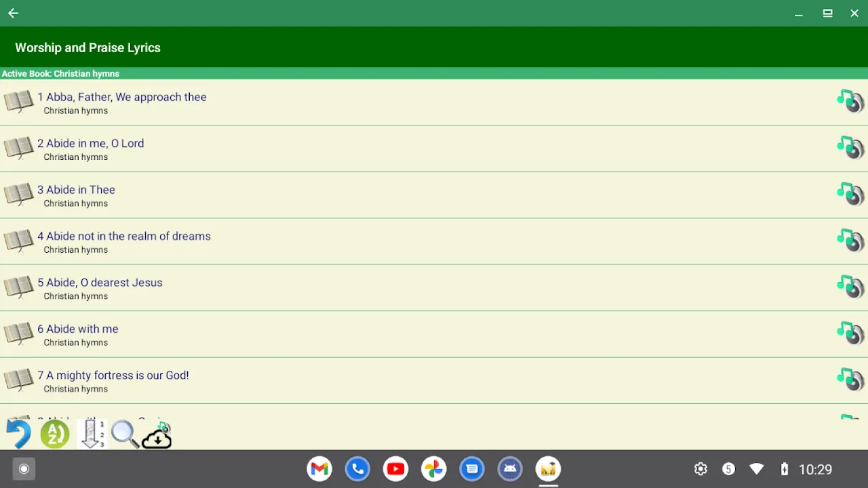Click the launcher circle button in taskbar
The width and height of the screenshot is (868, 488).
point(24,469)
